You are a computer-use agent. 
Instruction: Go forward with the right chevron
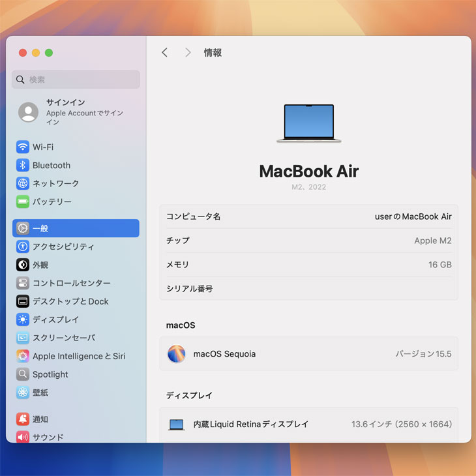point(188,53)
